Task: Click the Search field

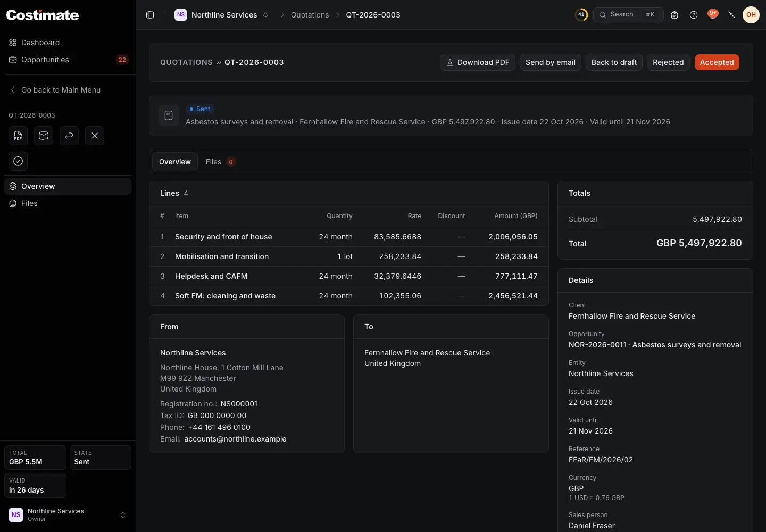Action: pyautogui.click(x=628, y=15)
